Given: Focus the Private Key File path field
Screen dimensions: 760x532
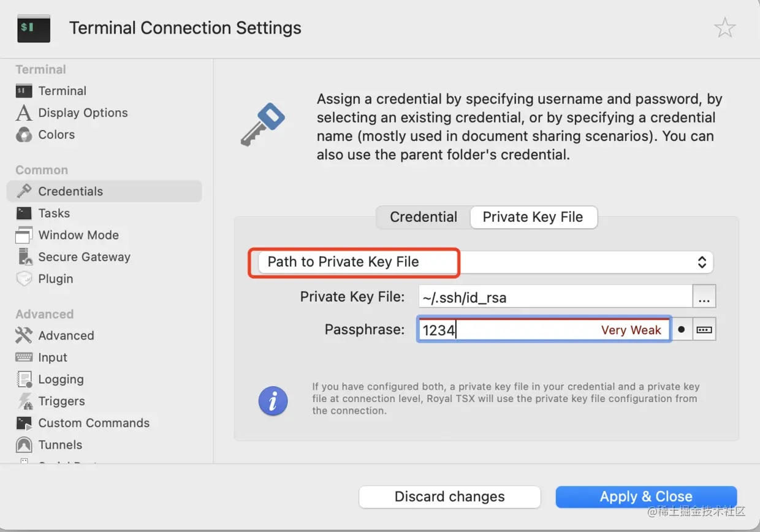Looking at the screenshot, I should [555, 298].
